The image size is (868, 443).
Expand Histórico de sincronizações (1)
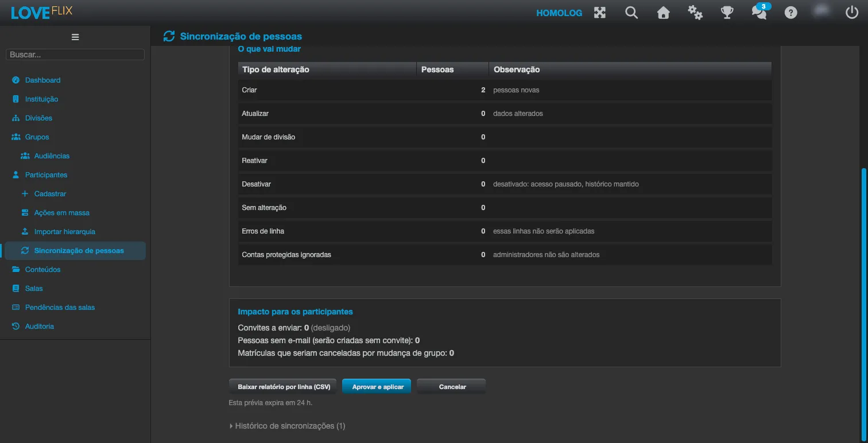pos(287,426)
